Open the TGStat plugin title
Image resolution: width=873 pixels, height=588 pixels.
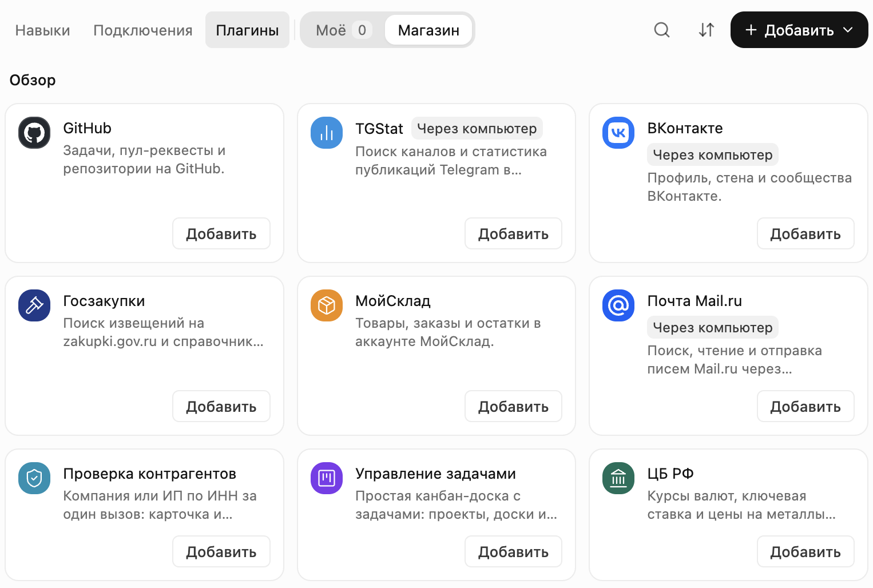tap(379, 129)
